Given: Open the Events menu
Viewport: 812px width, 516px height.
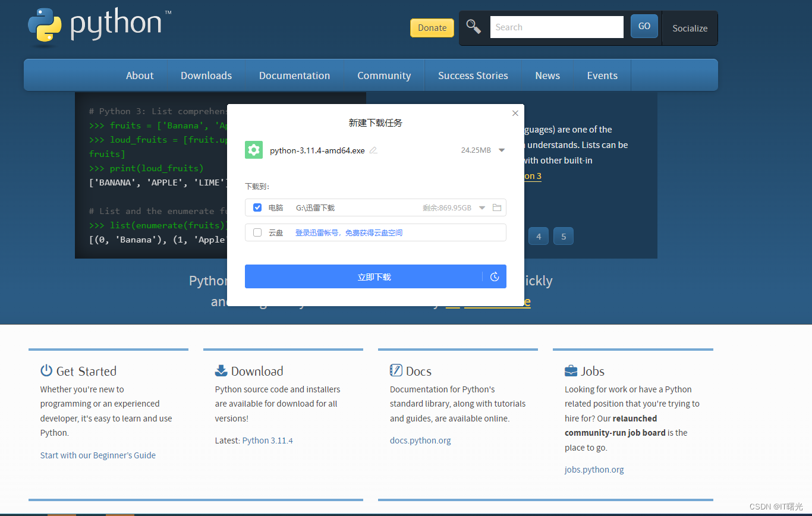Looking at the screenshot, I should click(x=602, y=75).
